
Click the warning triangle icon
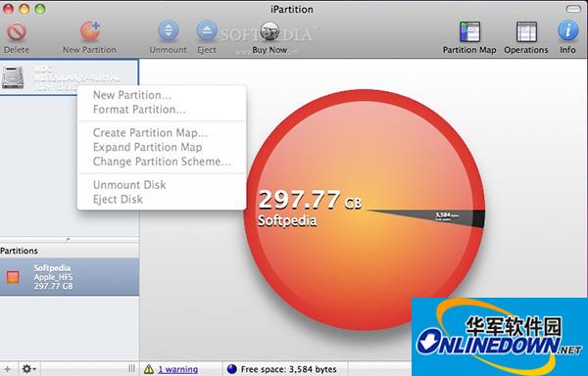(149, 369)
